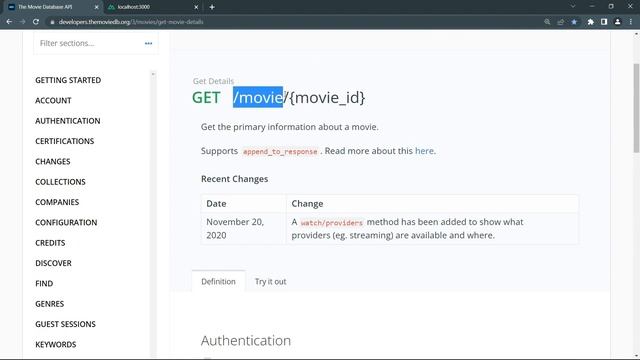Reload the page with the refresh icon
This screenshot has height=360, width=640.
(36, 22)
